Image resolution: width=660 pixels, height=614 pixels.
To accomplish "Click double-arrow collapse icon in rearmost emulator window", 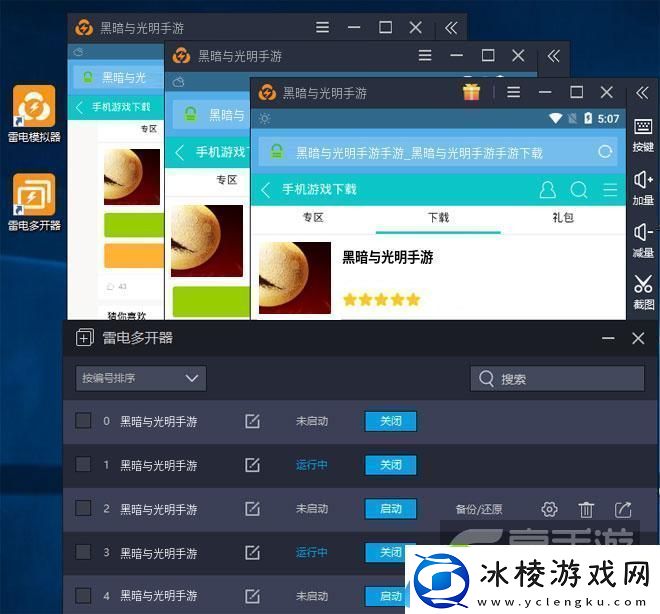I will click(x=451, y=28).
